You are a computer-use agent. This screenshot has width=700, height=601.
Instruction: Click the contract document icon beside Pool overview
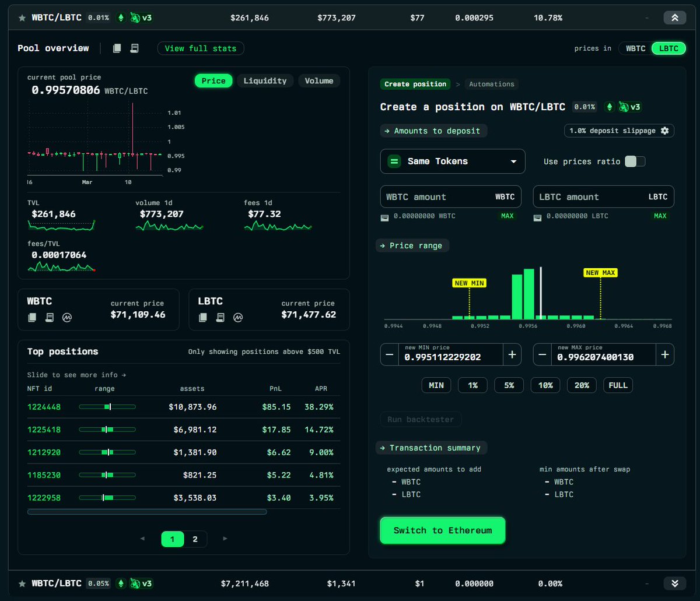[x=134, y=48]
